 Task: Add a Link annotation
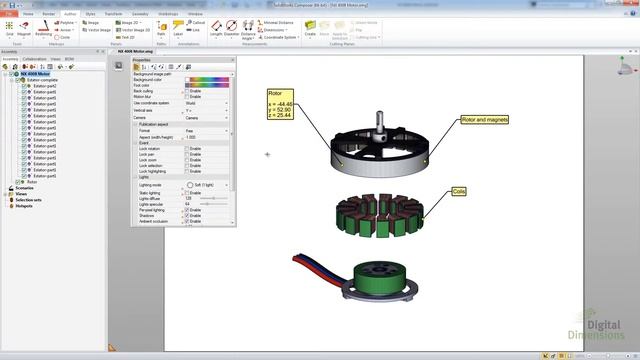click(193, 30)
